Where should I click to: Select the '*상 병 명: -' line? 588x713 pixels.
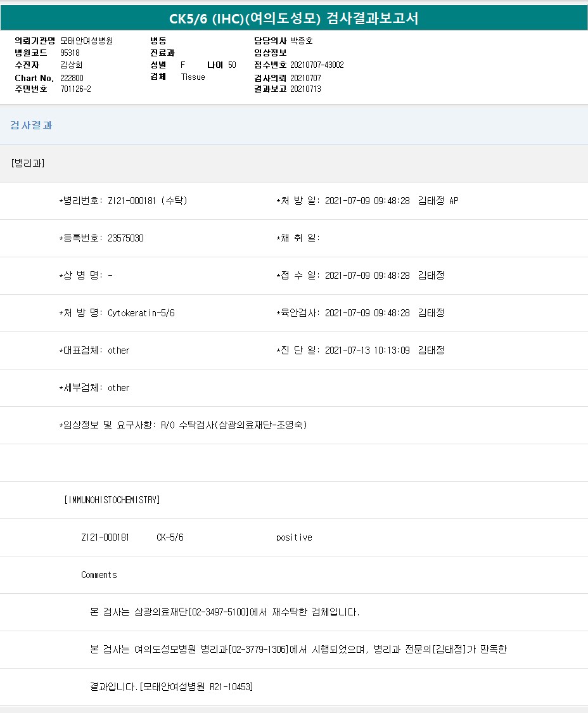coord(86,276)
